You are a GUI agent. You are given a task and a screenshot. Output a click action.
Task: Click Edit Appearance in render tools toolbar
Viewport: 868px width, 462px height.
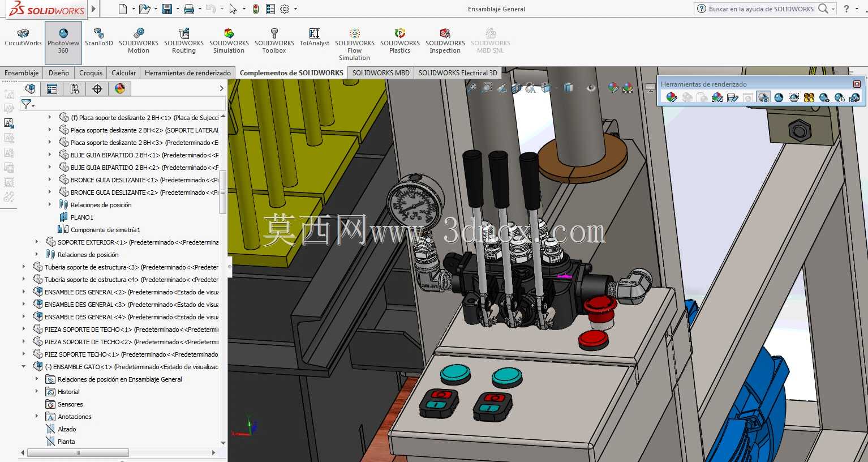point(672,97)
